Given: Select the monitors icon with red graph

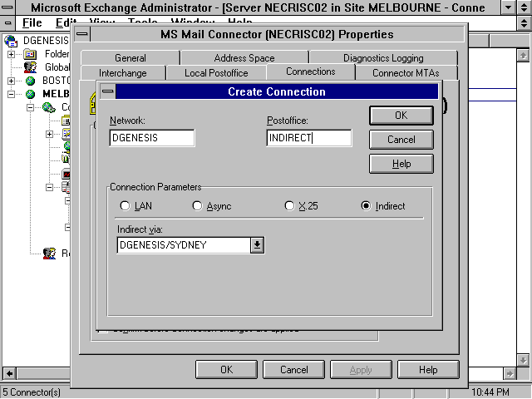Looking at the screenshot, I should [66, 174].
